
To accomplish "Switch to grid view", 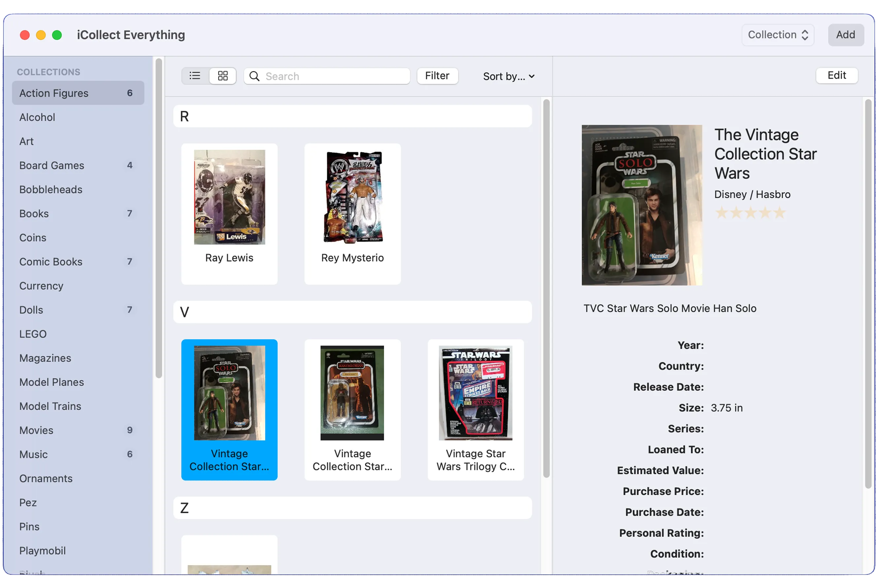I will coord(223,76).
